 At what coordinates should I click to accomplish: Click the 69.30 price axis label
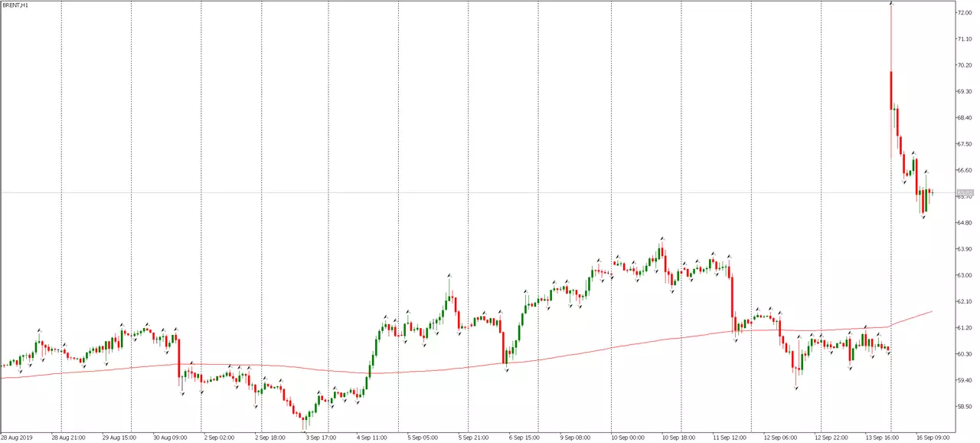click(965, 91)
